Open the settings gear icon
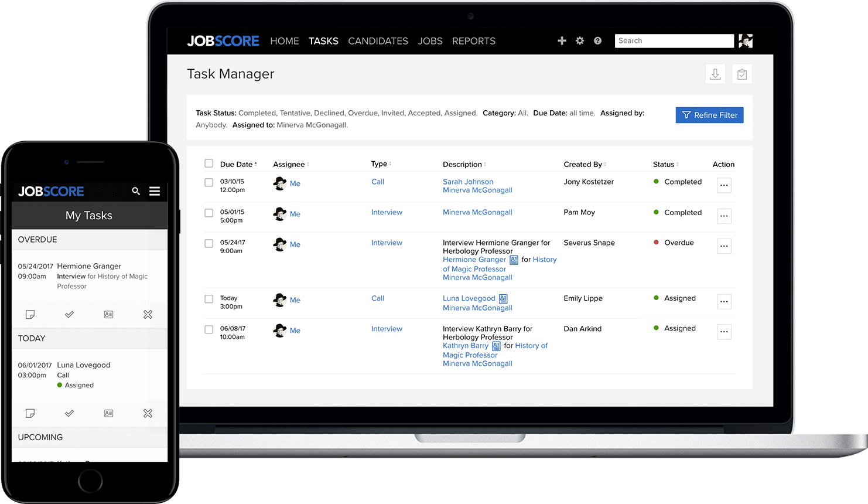868x504 pixels. [579, 40]
